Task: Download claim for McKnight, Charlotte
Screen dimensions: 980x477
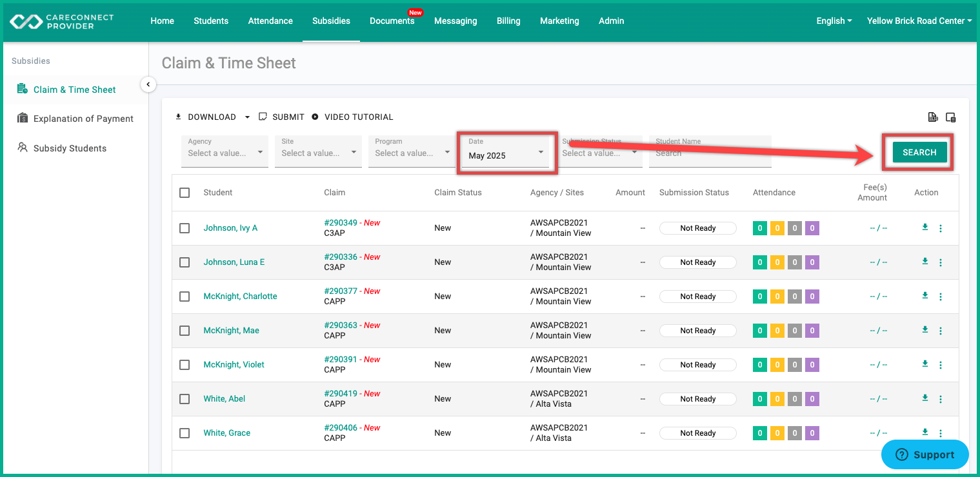Action: [925, 295]
